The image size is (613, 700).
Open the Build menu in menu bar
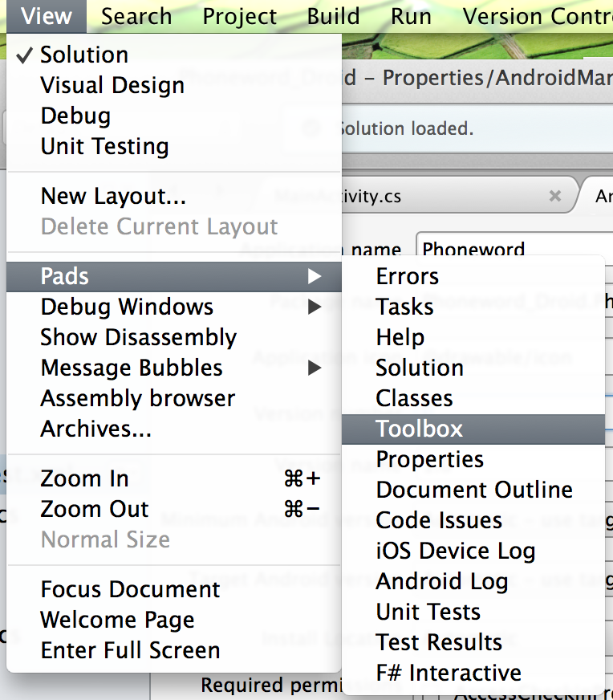333,16
